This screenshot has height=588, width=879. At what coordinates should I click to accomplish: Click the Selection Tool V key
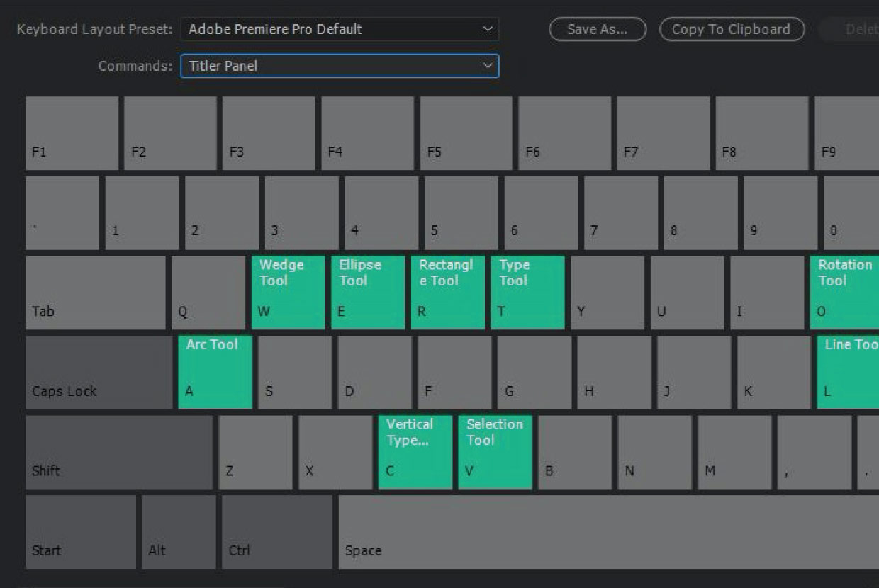click(495, 452)
